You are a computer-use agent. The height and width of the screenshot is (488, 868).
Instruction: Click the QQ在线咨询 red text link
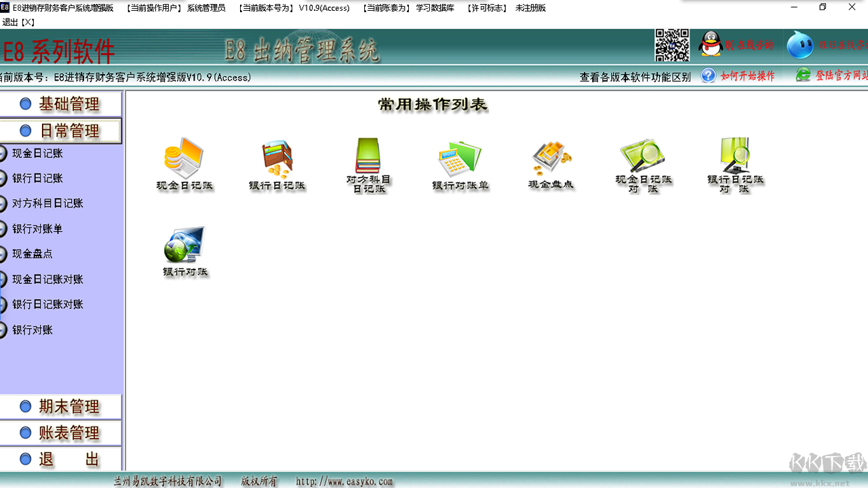coord(749,45)
